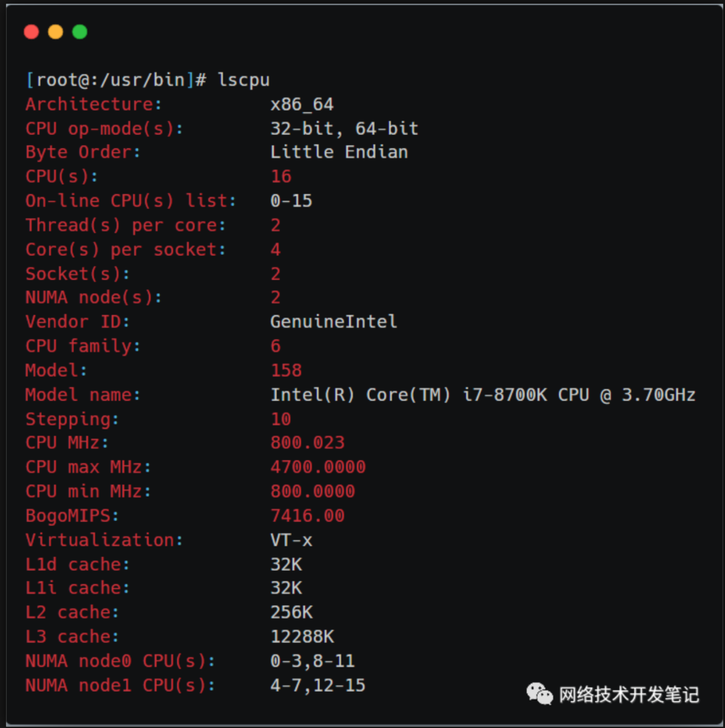Click the BogoMIPS value 7416.00
Screen dimensions: 725x728
pos(307,515)
